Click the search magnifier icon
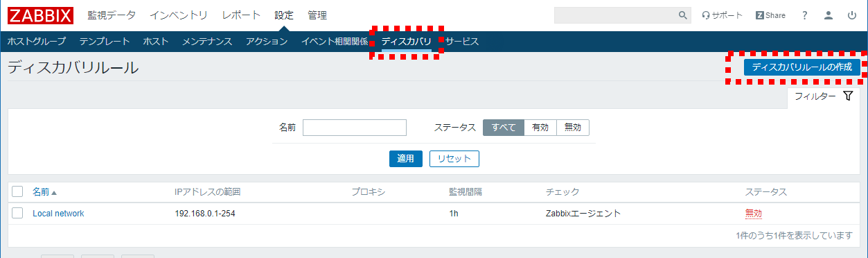 [683, 15]
